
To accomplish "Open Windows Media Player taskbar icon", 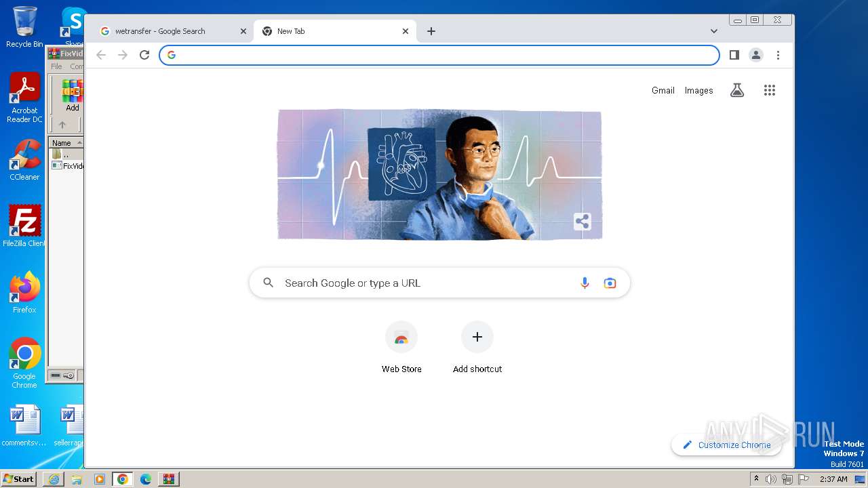I will [100, 479].
